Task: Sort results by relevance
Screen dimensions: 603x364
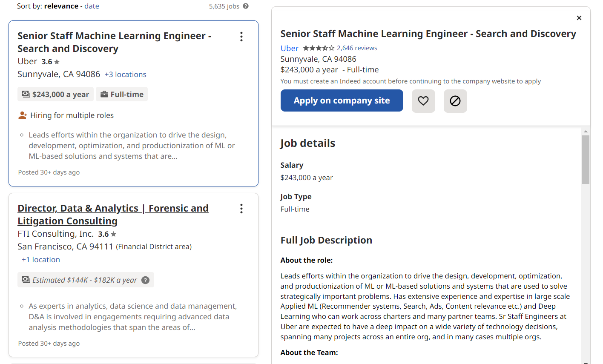Action: 61,6
